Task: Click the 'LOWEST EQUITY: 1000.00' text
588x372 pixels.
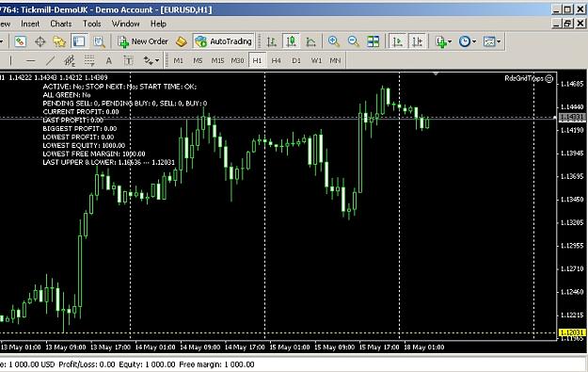Action: (84, 146)
